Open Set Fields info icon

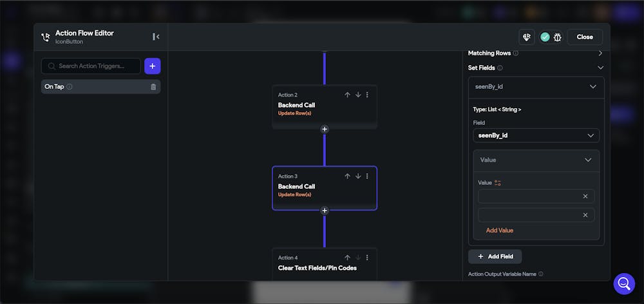500,68
